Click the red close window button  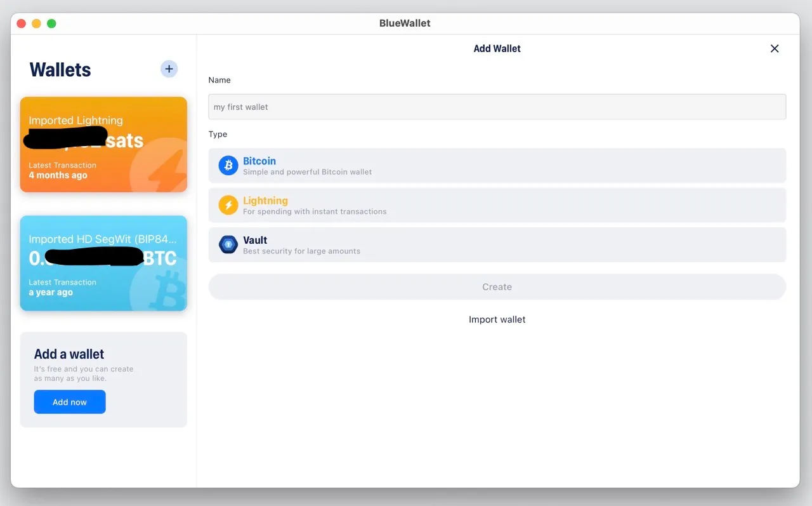point(21,23)
